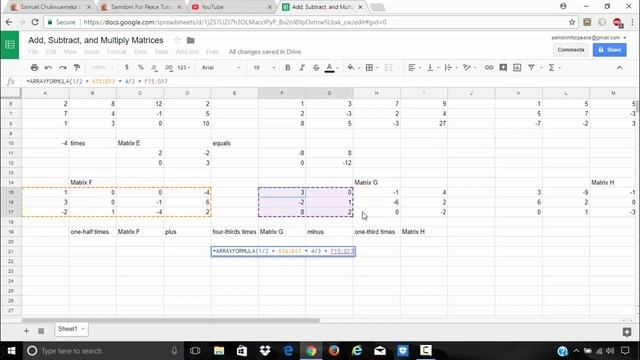The image size is (640, 360).
Task: Click the Undo arrow icon
Action: click(x=49, y=67)
